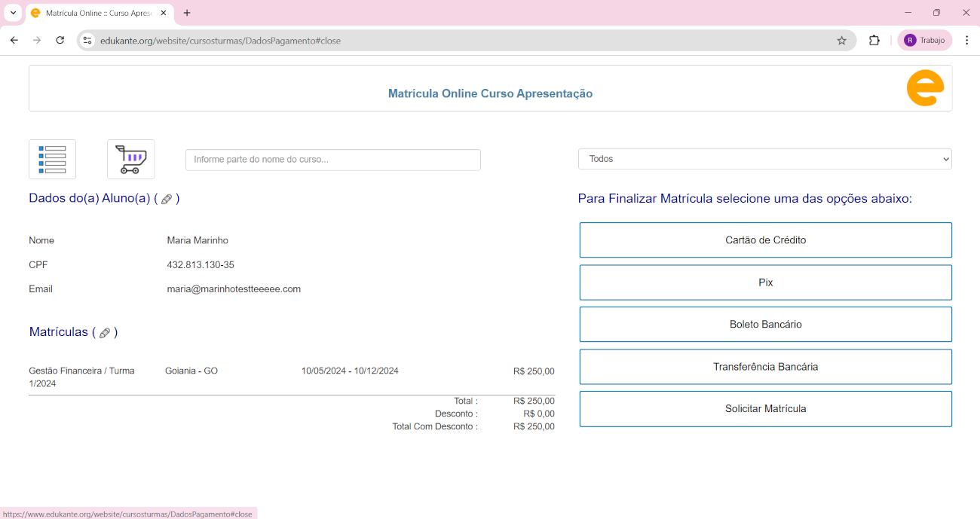Choose Transferência Bancária option
This screenshot has height=519, width=980.
pos(765,367)
